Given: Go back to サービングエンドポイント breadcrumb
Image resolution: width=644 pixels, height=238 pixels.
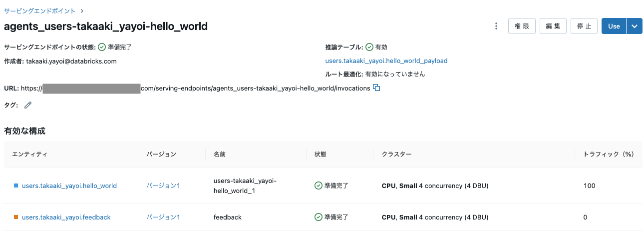Looking at the screenshot, I should [40, 10].
